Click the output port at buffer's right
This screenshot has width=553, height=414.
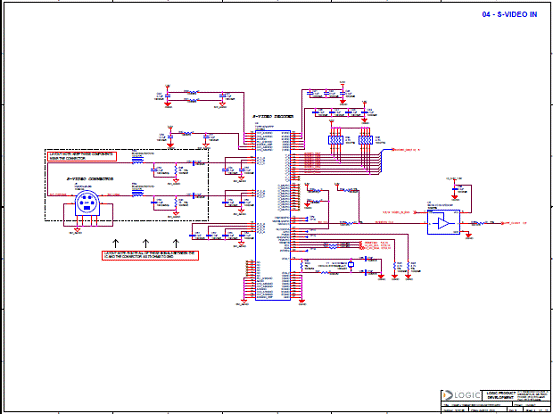point(513,223)
